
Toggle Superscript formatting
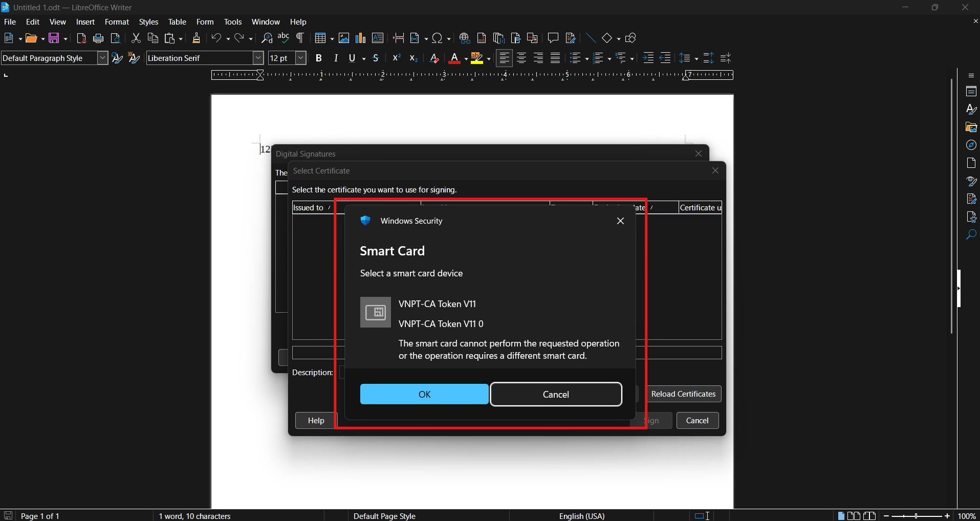tap(396, 58)
